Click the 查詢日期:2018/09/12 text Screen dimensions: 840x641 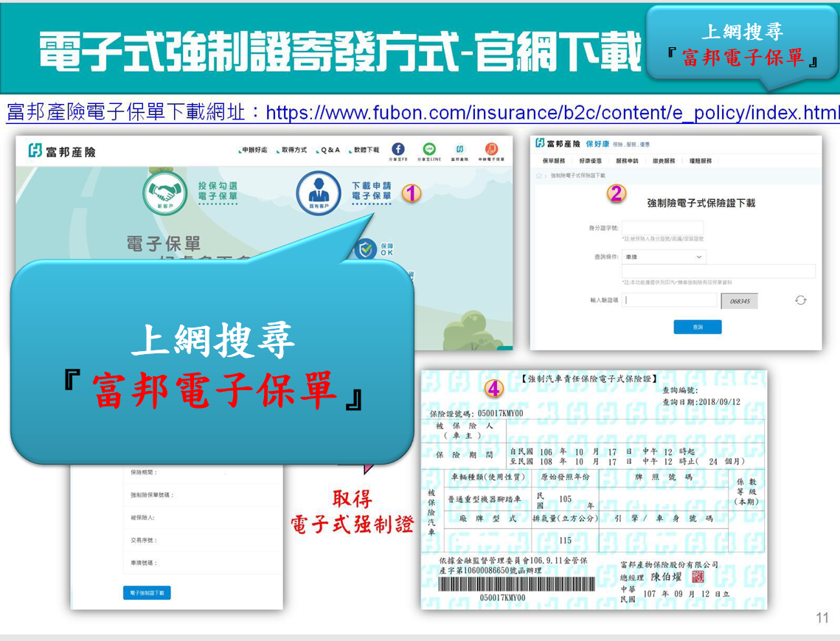(701, 401)
